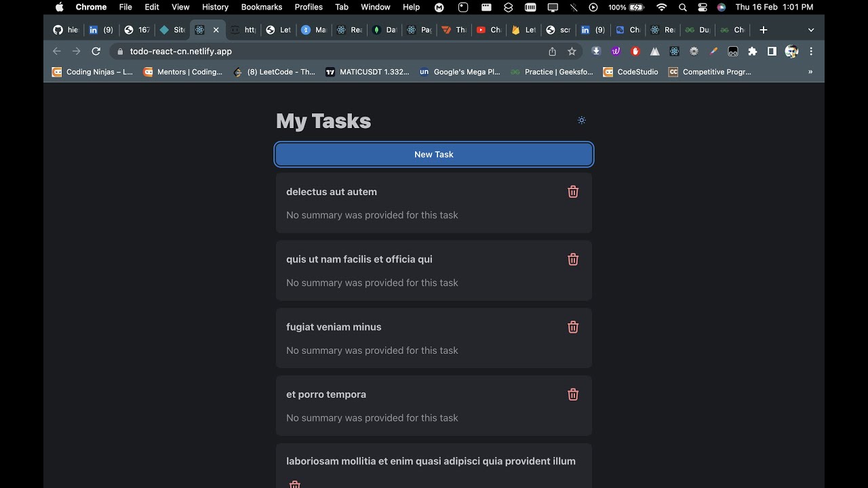Open the browser side panel
The image size is (868, 488).
click(772, 52)
